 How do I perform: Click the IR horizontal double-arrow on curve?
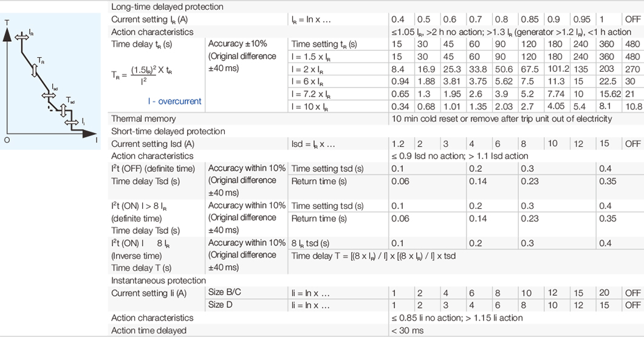[22, 38]
